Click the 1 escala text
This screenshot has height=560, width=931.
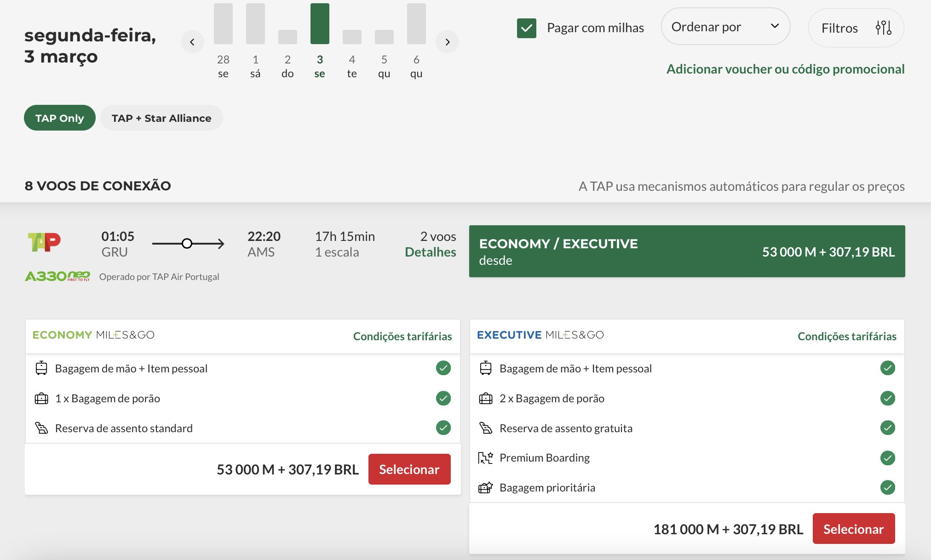coord(337,252)
